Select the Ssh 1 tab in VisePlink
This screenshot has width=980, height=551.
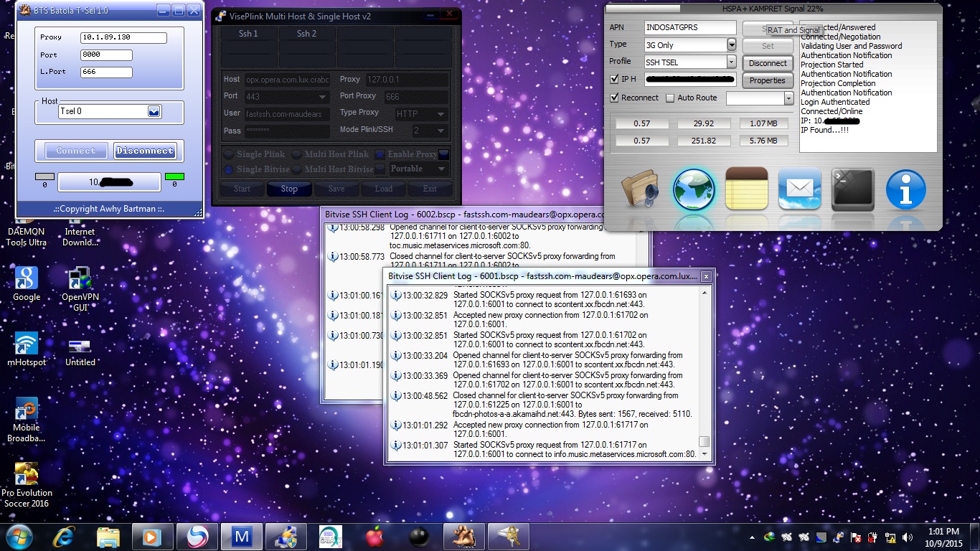248,33
